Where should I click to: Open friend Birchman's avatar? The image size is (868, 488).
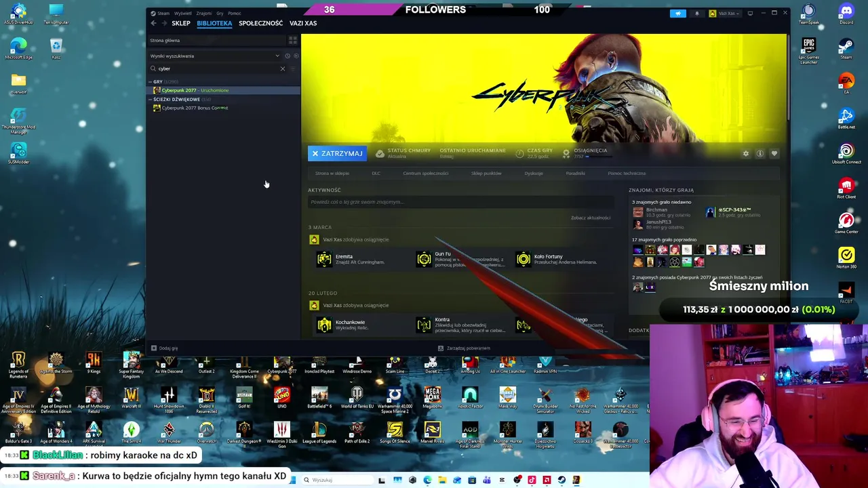point(637,212)
